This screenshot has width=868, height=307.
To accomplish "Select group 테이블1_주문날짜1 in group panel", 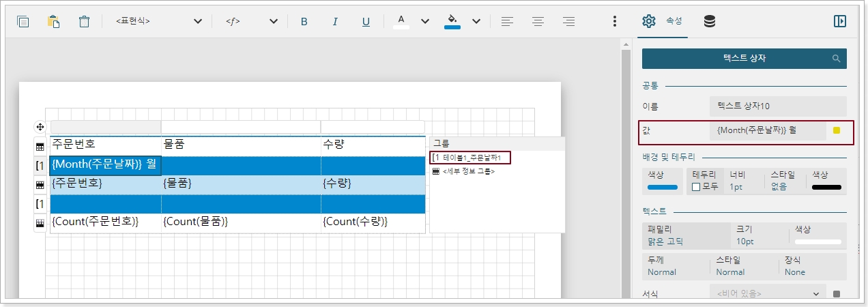I will (471, 158).
